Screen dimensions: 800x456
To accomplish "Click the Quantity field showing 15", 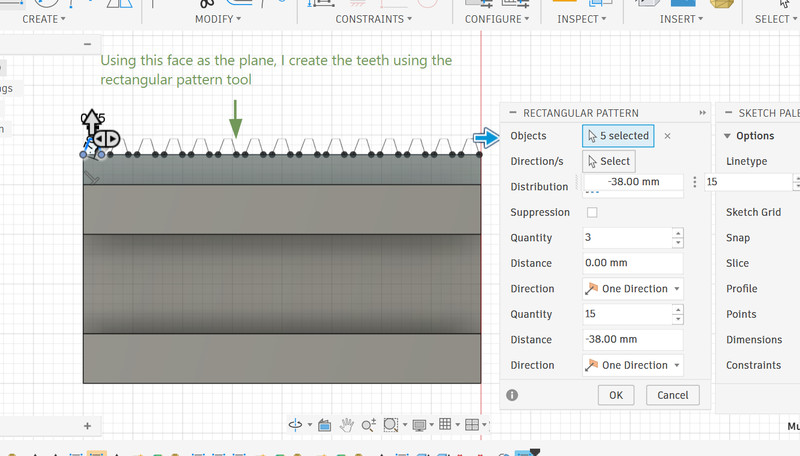I will (627, 314).
